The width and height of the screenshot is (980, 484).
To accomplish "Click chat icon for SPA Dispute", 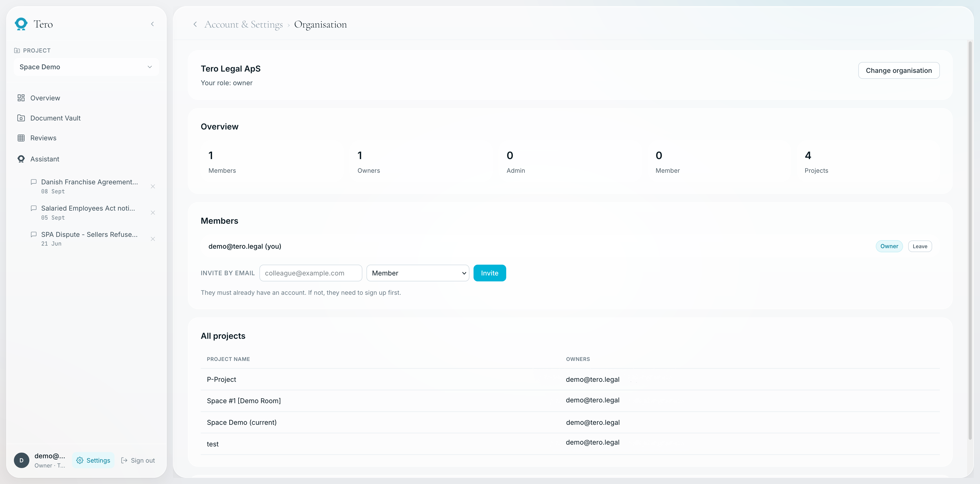I will pyautogui.click(x=33, y=234).
